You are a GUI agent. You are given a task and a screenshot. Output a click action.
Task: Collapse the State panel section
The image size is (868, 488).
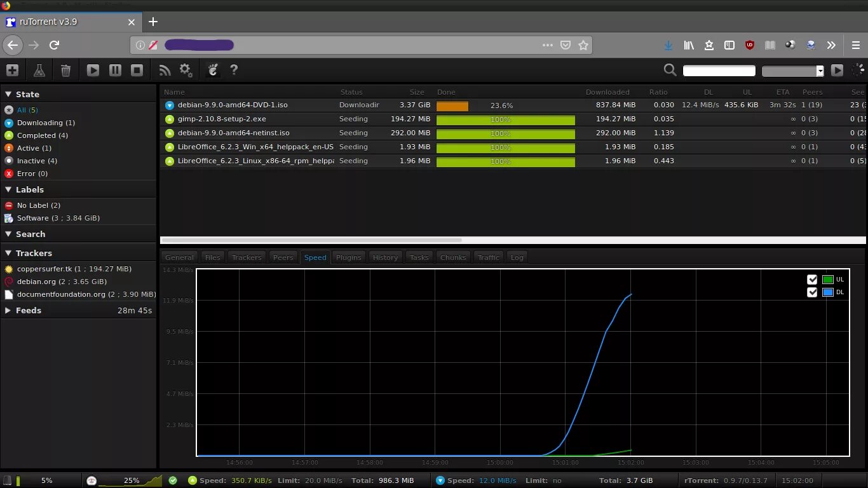pos(78,94)
